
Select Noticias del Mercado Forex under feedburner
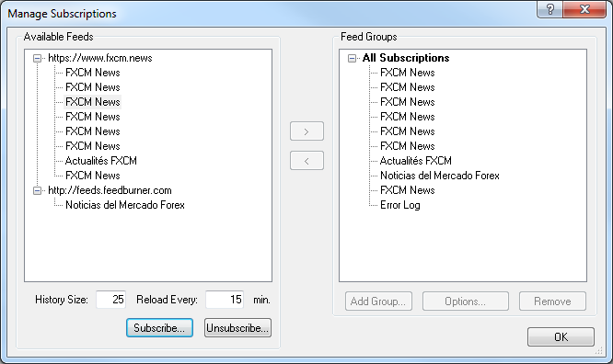pos(124,205)
